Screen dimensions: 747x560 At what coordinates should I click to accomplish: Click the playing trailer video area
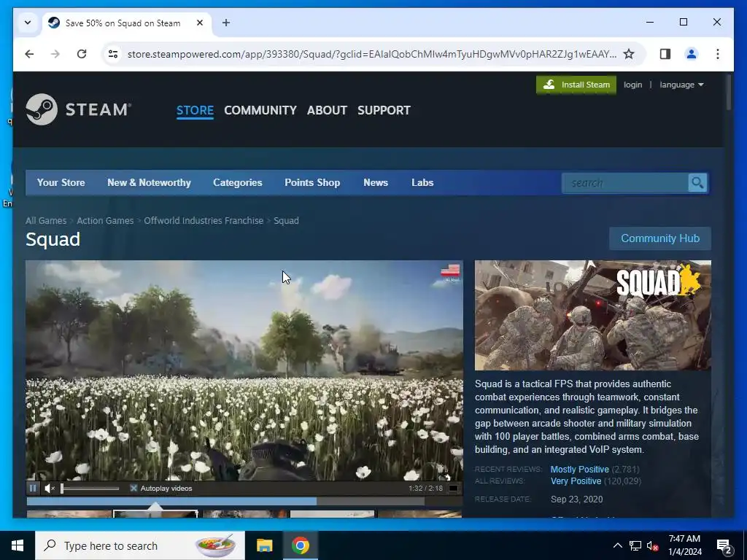[244, 370]
